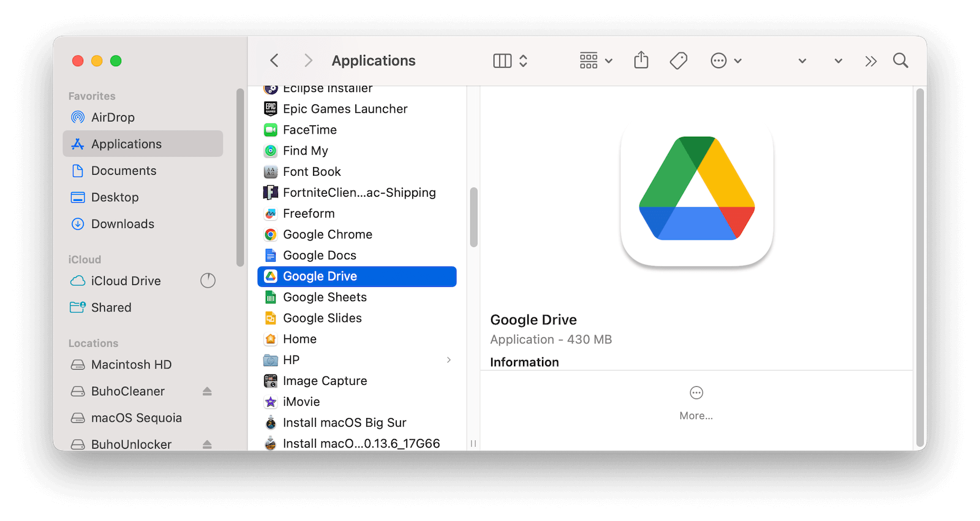Click the sidebar scrollbar

pyautogui.click(x=240, y=177)
